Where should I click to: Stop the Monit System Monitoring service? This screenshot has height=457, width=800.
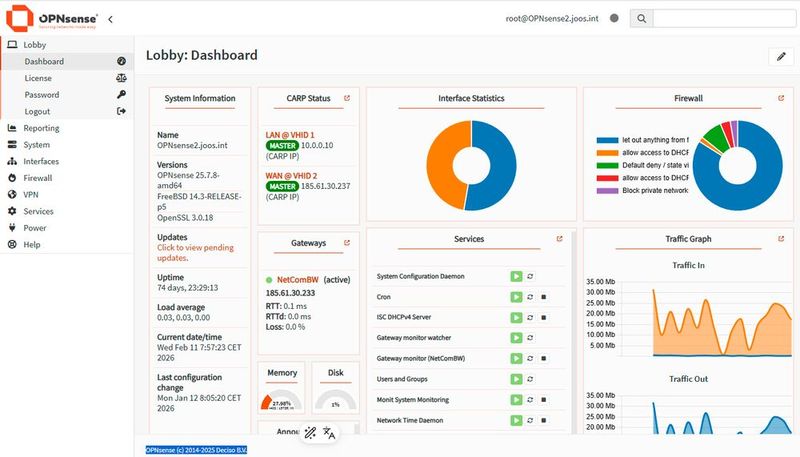point(544,400)
